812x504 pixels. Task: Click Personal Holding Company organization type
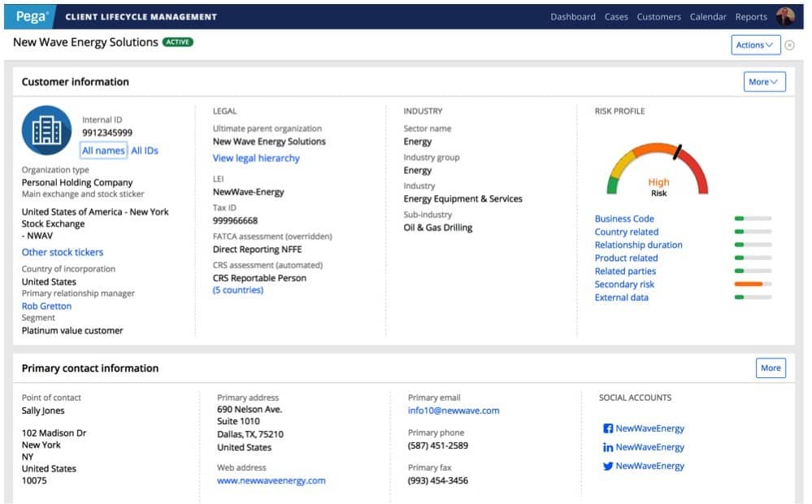coord(77,182)
